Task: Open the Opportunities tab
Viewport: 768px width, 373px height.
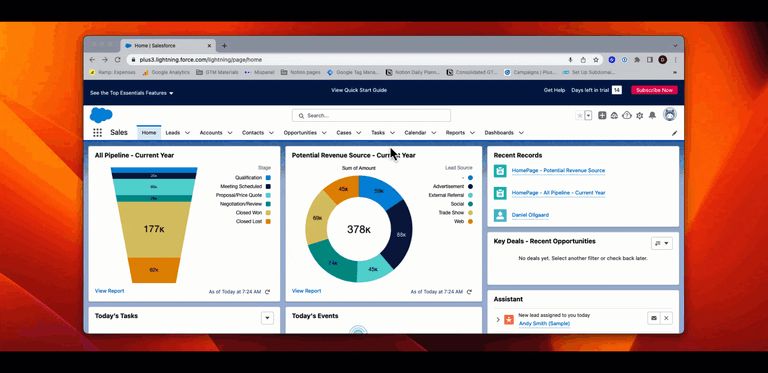Action: point(300,133)
